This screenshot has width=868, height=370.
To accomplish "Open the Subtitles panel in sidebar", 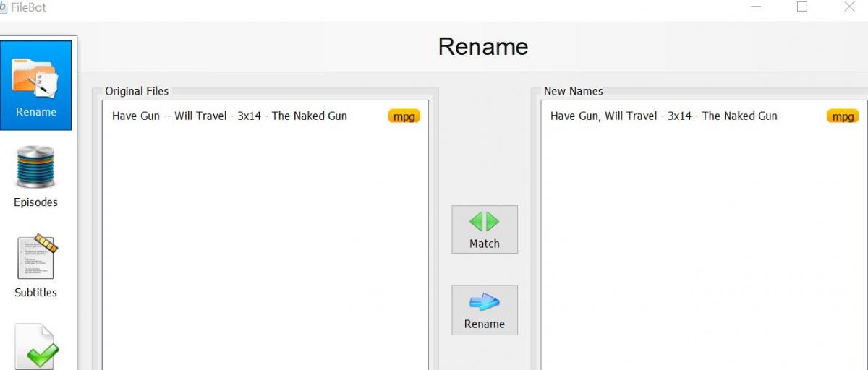I will [35, 266].
